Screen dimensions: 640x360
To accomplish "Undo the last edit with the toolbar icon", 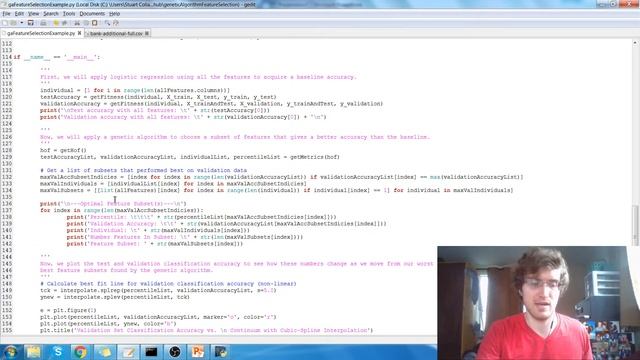I will click(56, 23).
